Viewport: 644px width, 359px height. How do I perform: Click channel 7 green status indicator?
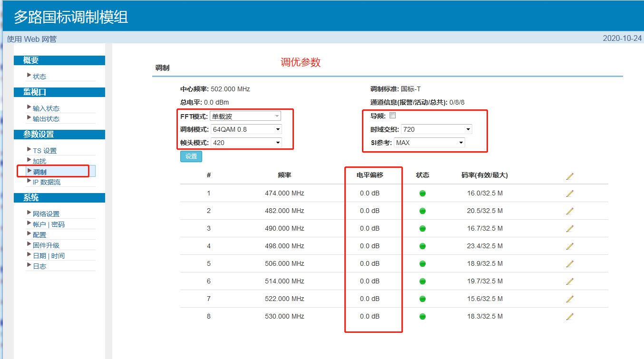pyautogui.click(x=422, y=299)
